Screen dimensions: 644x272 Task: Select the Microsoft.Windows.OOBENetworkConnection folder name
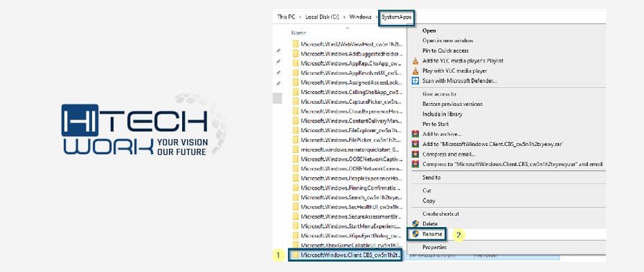point(351,169)
